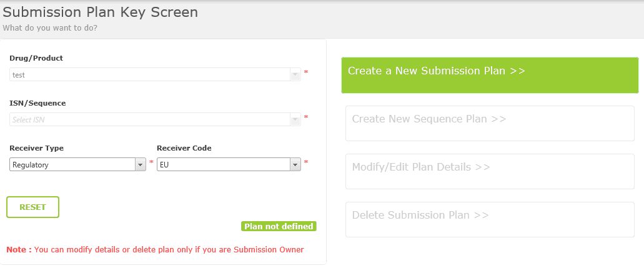Click the Receiver Type field showing "Regulatory"
The image size is (644, 268).
coord(72,165)
